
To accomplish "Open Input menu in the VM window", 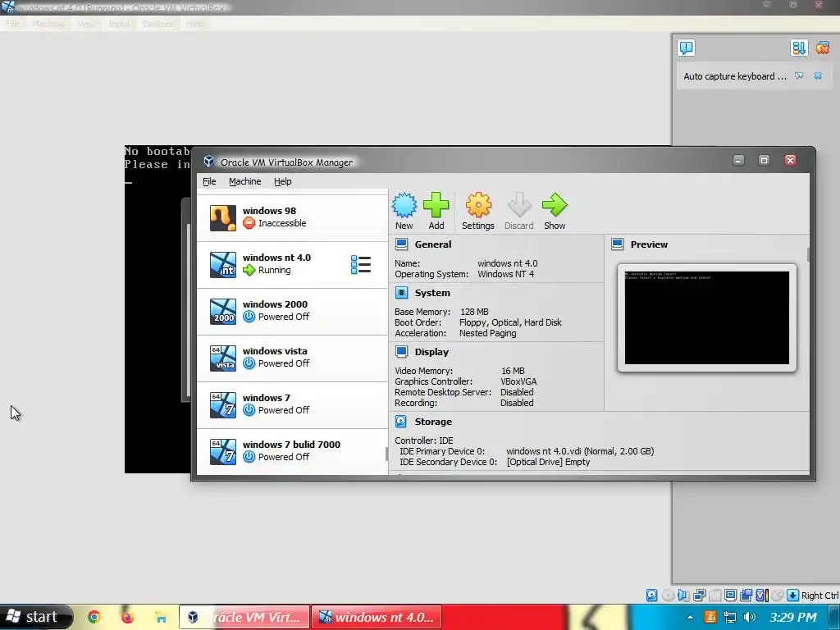I will (119, 24).
